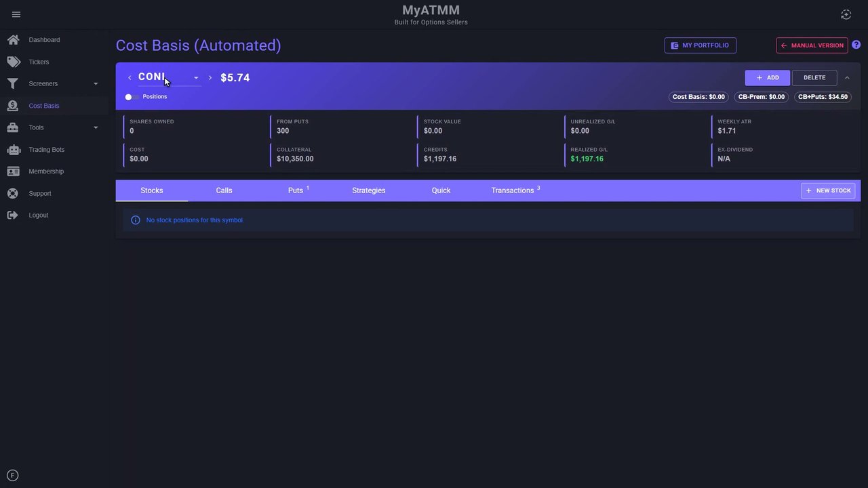The width and height of the screenshot is (868, 488).
Task: Click the CB-Prem $0.00 chip
Action: click(x=762, y=97)
